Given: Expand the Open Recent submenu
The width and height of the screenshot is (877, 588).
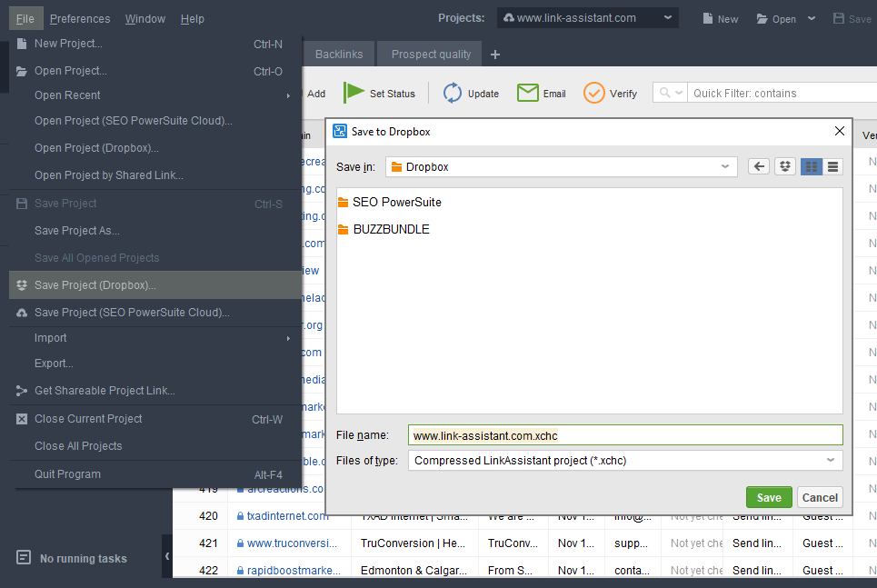Looking at the screenshot, I should click(155, 95).
